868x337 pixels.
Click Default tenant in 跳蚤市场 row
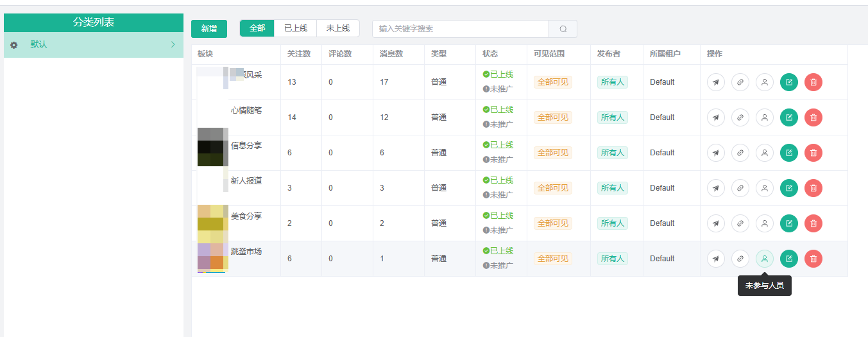pyautogui.click(x=662, y=259)
